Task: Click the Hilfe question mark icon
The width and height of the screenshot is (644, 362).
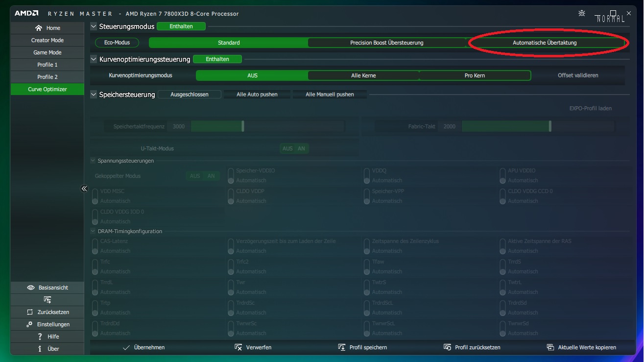Action: (40, 337)
